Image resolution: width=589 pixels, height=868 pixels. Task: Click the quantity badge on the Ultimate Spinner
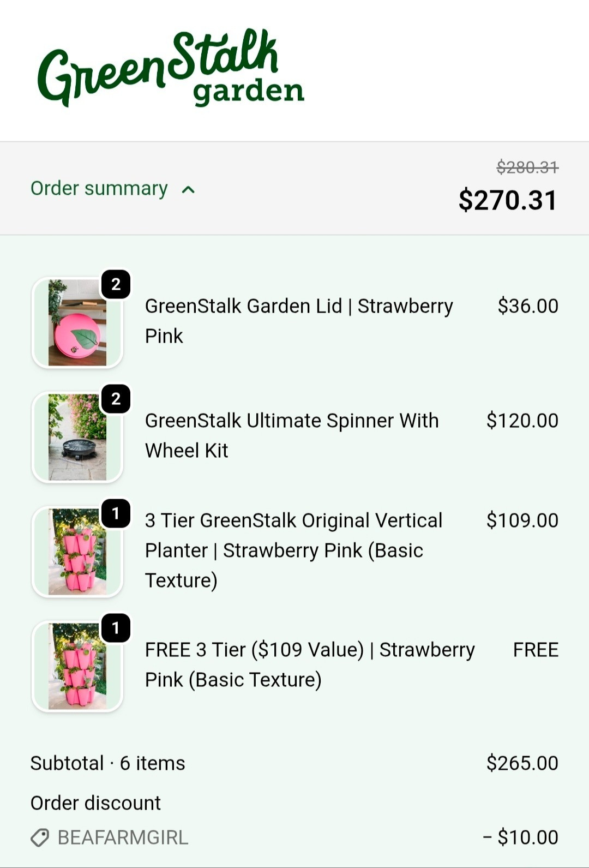coord(115,399)
